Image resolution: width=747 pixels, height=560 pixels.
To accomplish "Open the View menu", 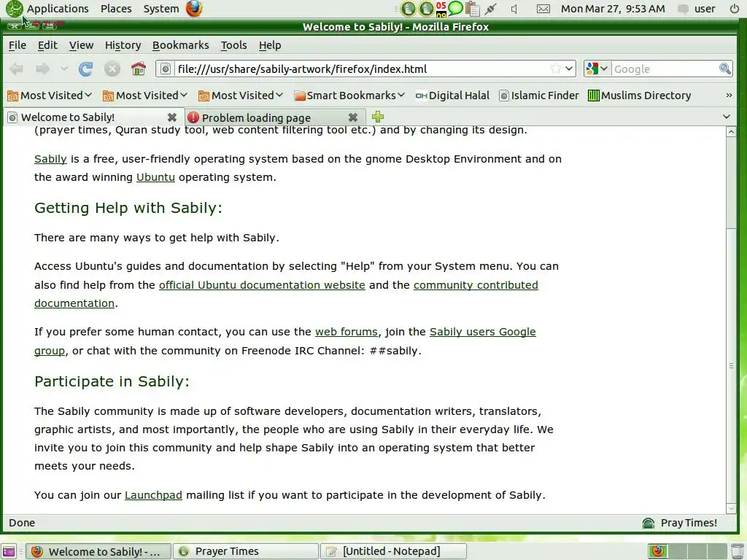I will pyautogui.click(x=82, y=45).
